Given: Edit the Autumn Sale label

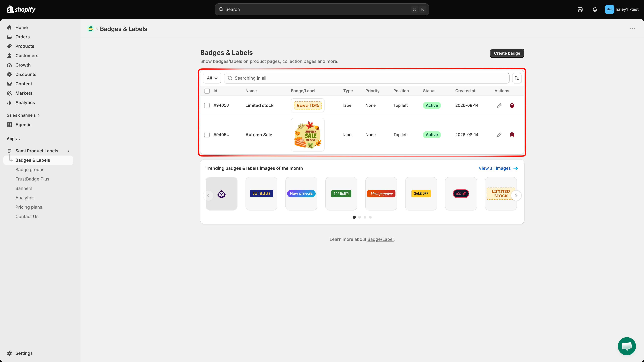Looking at the screenshot, I should coord(499,135).
